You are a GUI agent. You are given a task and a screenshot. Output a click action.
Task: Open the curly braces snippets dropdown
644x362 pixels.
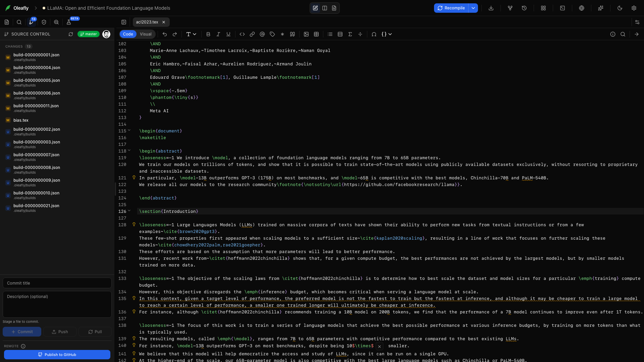(387, 34)
